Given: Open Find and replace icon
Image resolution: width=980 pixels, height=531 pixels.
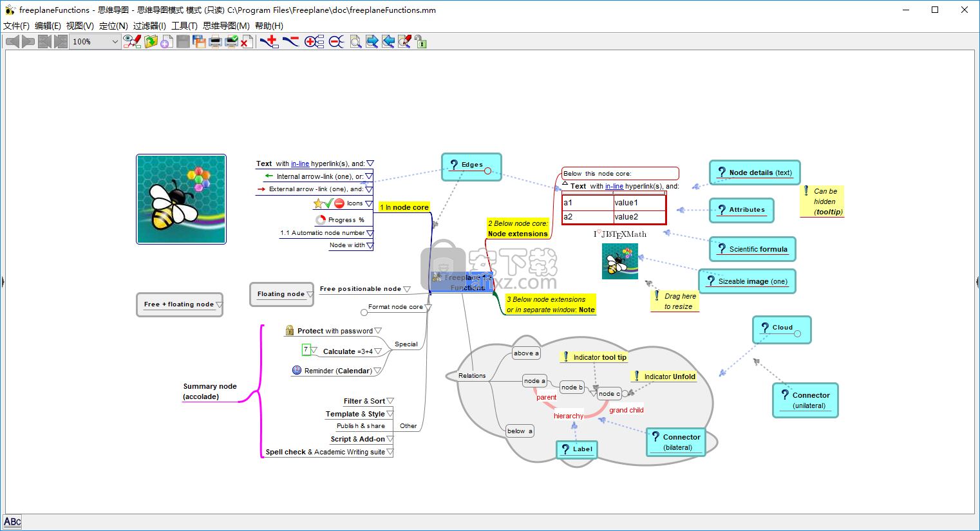Looking at the screenshot, I should (x=404, y=42).
